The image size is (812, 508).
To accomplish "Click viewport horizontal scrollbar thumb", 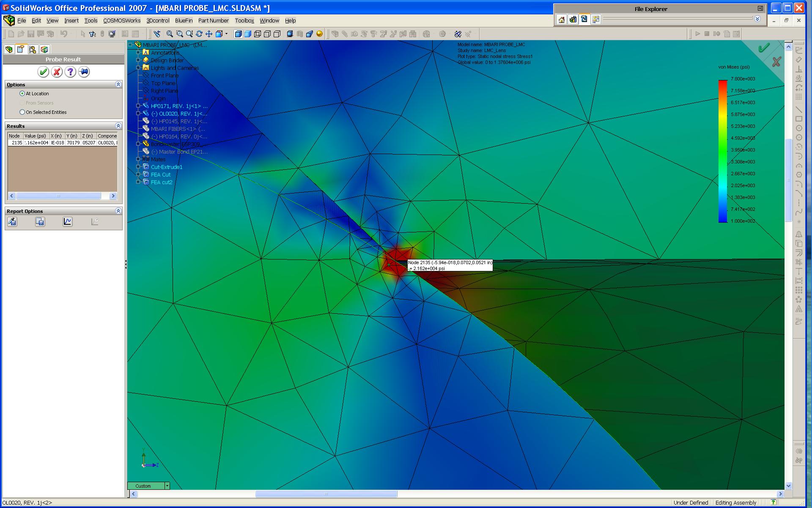I will (x=326, y=494).
